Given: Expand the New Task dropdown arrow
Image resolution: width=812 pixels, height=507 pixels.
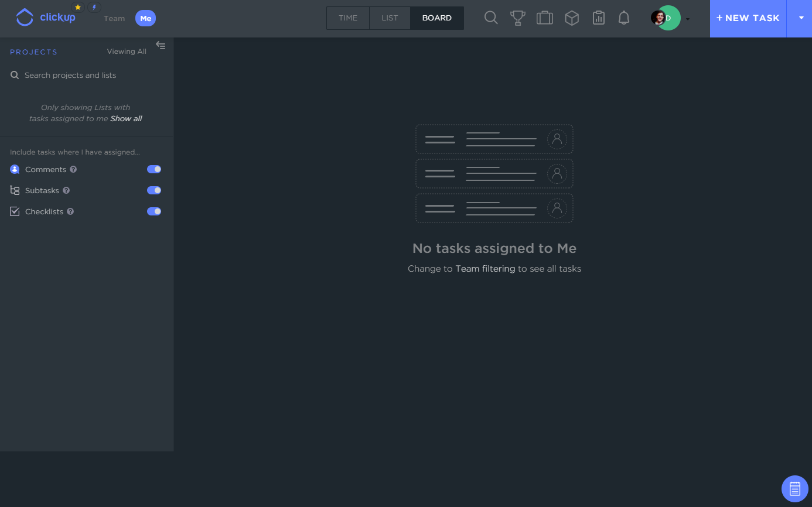Looking at the screenshot, I should point(801,18).
